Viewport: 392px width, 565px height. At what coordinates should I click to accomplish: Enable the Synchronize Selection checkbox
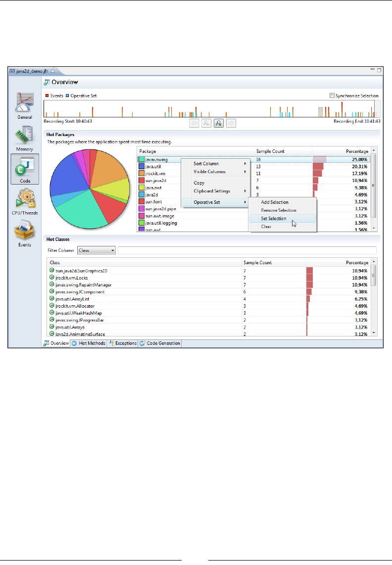(332, 95)
